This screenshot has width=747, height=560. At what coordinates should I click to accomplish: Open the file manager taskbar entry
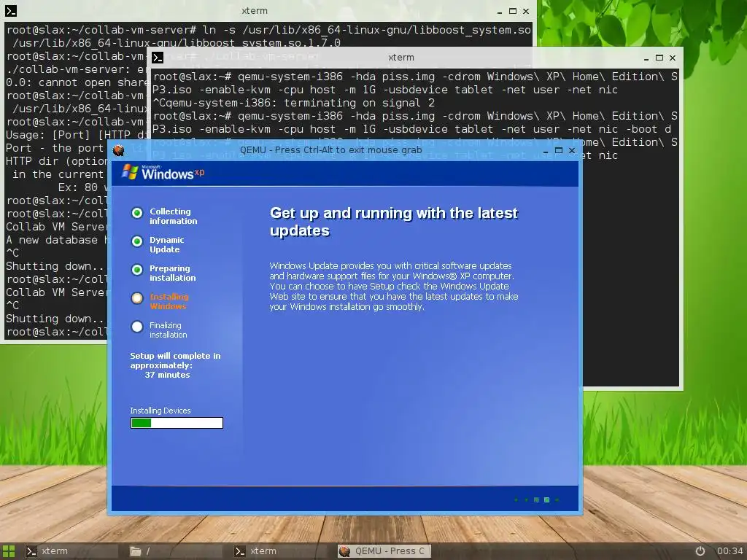point(175,551)
